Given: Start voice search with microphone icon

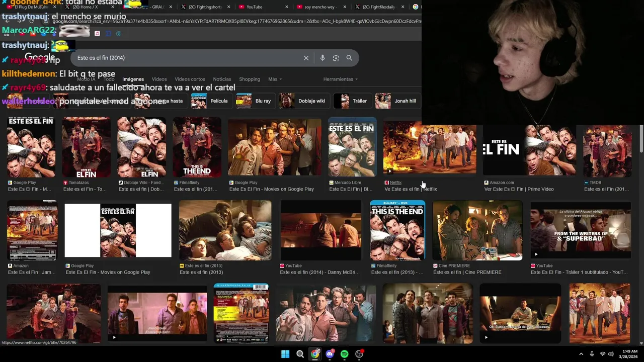Looking at the screenshot, I should coord(323,58).
